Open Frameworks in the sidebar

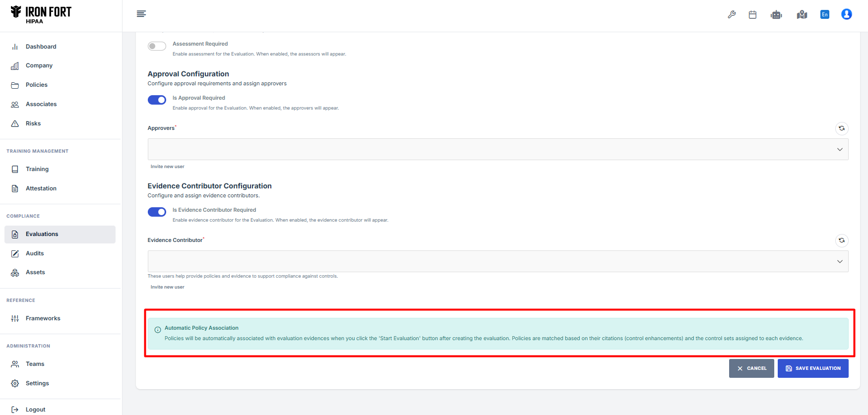43,318
